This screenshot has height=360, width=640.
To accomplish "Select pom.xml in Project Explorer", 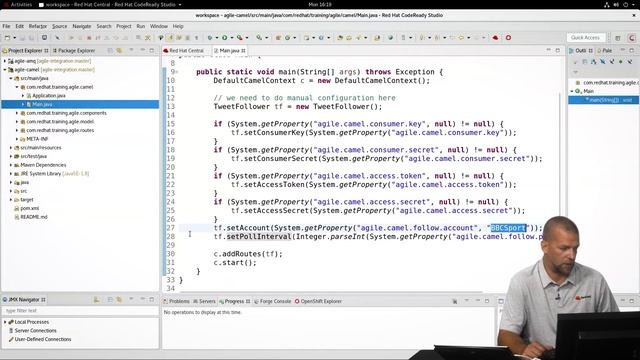I will (x=29, y=208).
